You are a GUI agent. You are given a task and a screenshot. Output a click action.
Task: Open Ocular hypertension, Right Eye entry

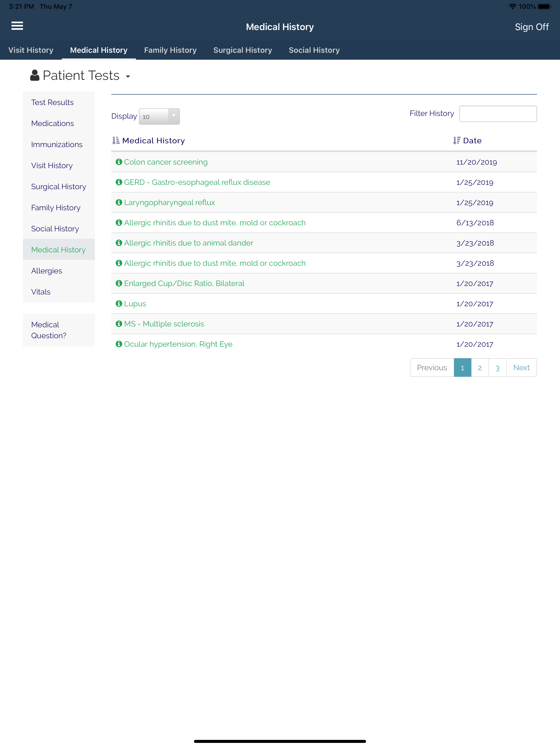point(178,345)
